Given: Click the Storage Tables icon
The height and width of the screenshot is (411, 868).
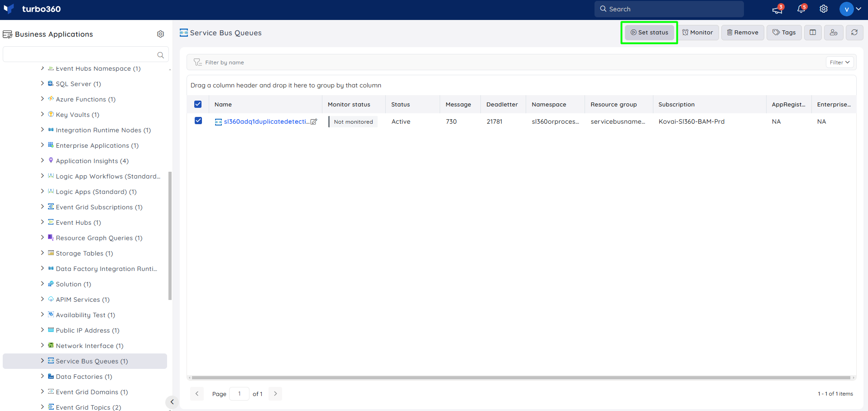Looking at the screenshot, I should tap(51, 253).
